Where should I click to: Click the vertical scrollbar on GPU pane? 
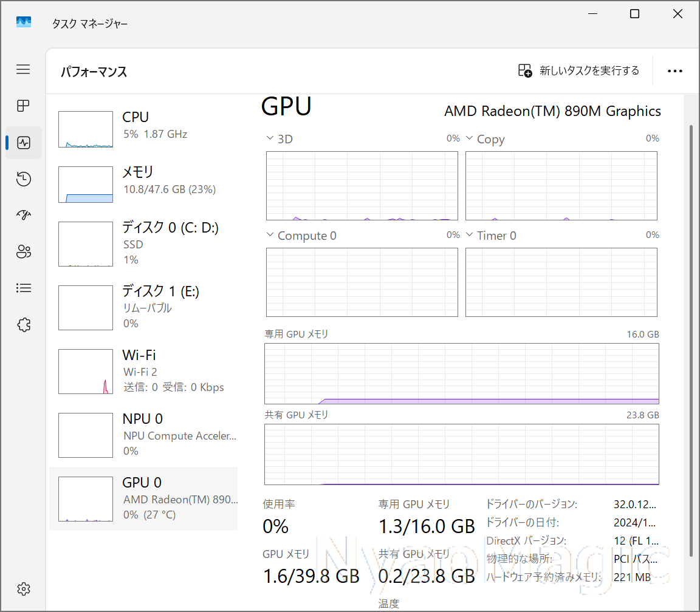pyautogui.click(x=691, y=341)
